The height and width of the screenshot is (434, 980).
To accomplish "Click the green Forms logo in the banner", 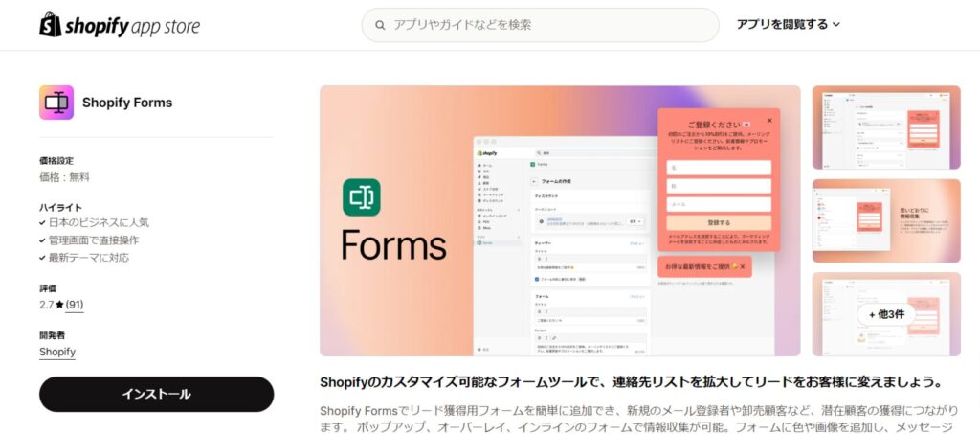I will click(361, 197).
